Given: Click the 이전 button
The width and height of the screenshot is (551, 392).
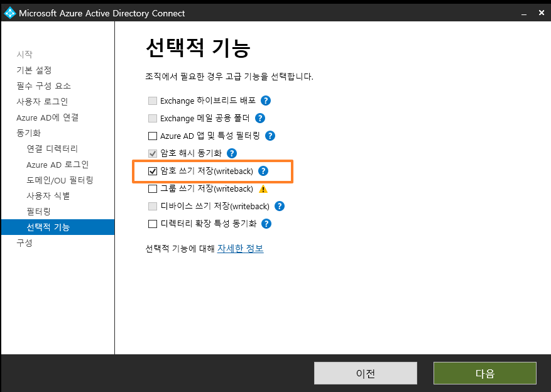Looking at the screenshot, I should [366, 373].
